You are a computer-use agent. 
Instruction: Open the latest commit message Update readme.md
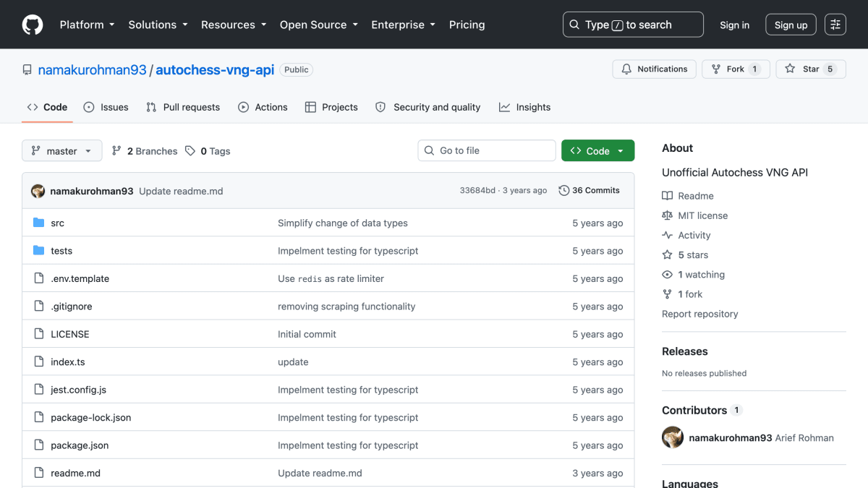click(x=181, y=191)
